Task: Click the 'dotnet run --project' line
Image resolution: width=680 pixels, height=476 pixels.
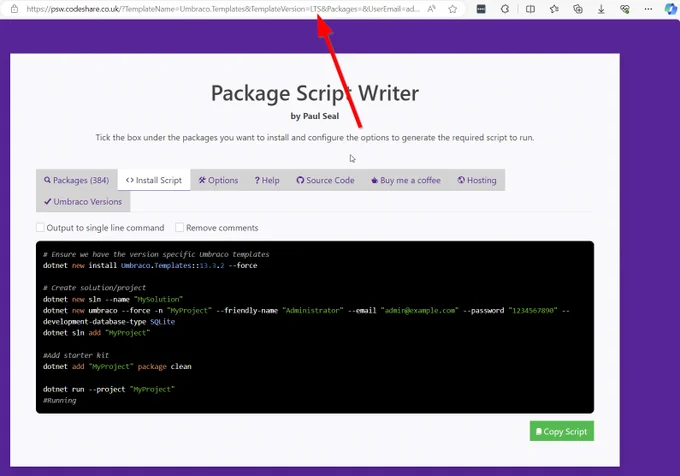Action: (109, 389)
